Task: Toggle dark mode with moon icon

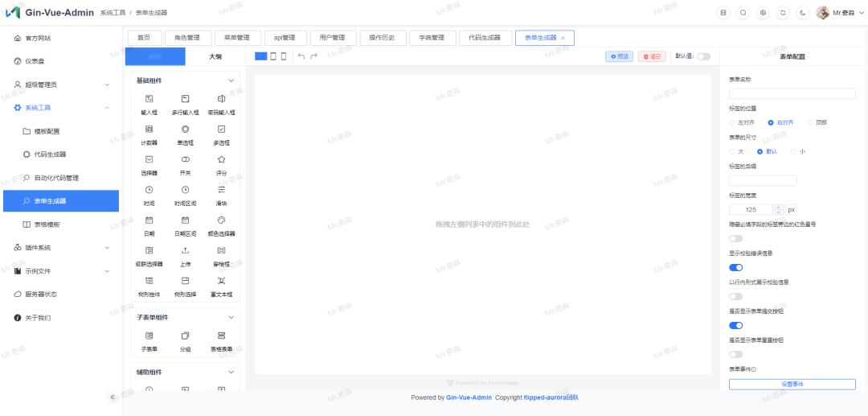Action: (x=803, y=13)
